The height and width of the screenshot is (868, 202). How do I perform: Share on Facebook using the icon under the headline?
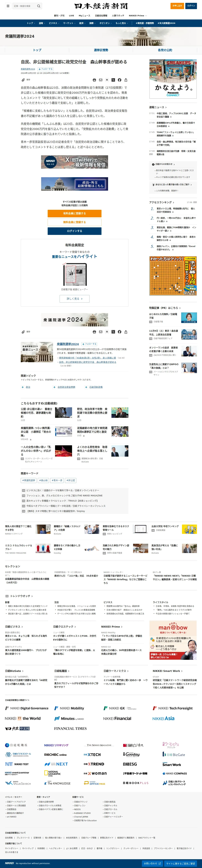click(120, 80)
